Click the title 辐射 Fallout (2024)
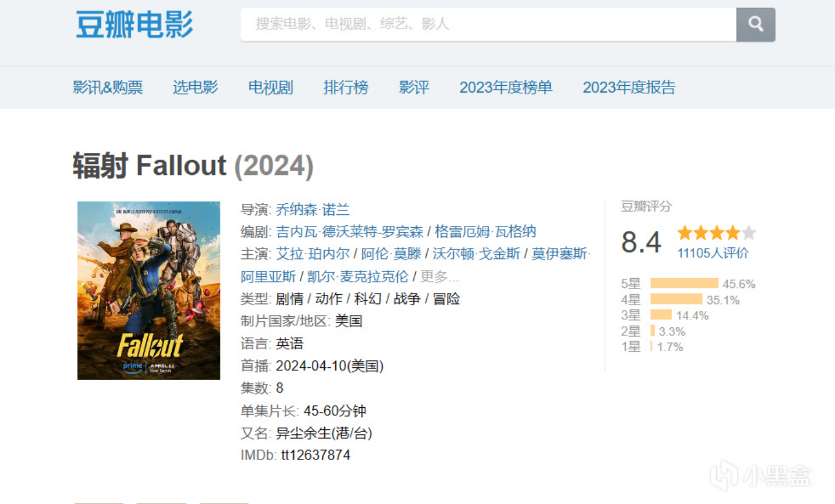 pos(193,166)
